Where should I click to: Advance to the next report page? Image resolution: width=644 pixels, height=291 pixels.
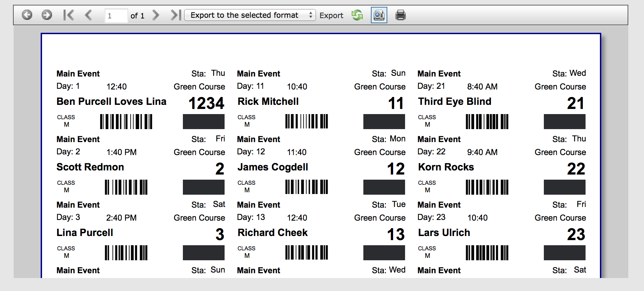pyautogui.click(x=156, y=15)
